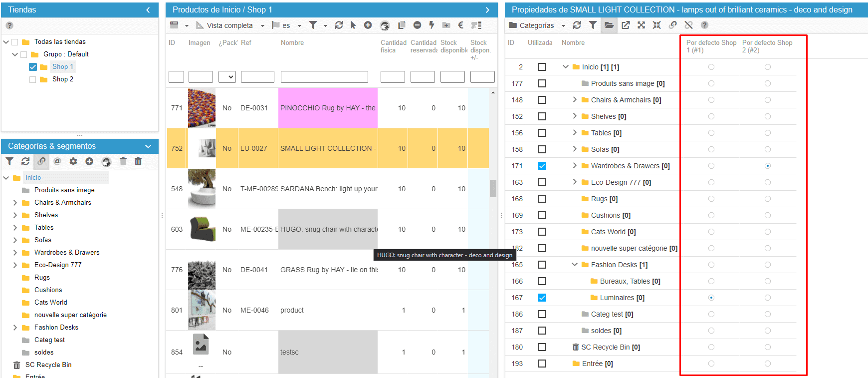Click the expand all arrows icon in properties toolbar
This screenshot has width=868, height=378.
pos(641,25)
